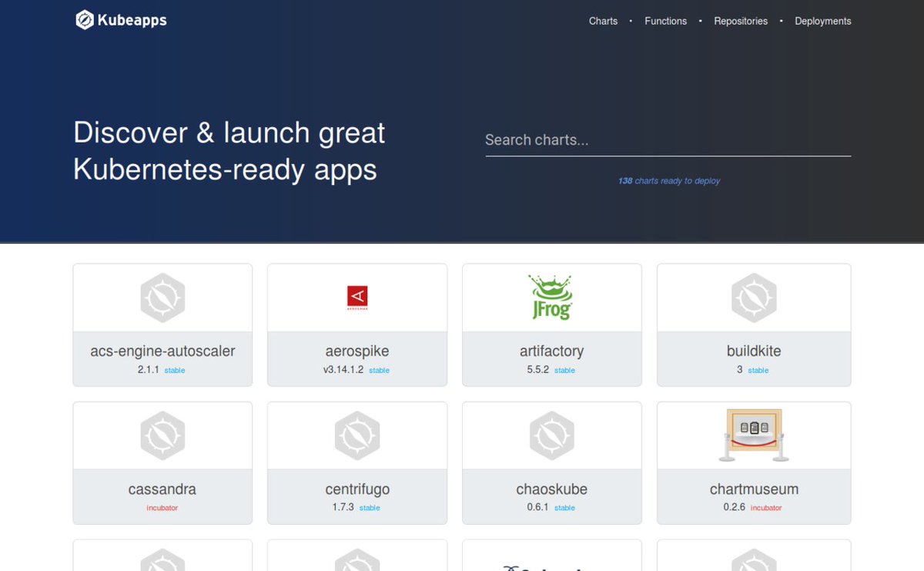
Task: Click the chaoskube placeholder chart icon
Action: click(551, 436)
